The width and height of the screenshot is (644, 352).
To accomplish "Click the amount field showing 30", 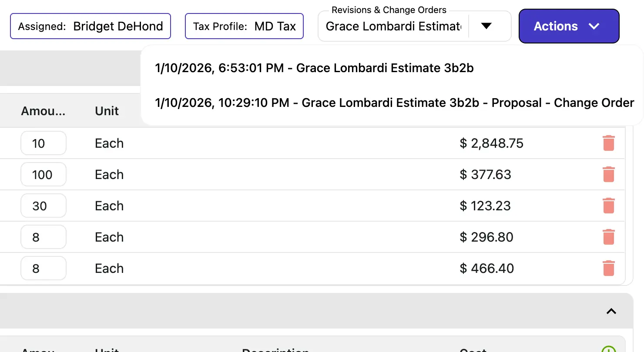I will point(43,206).
